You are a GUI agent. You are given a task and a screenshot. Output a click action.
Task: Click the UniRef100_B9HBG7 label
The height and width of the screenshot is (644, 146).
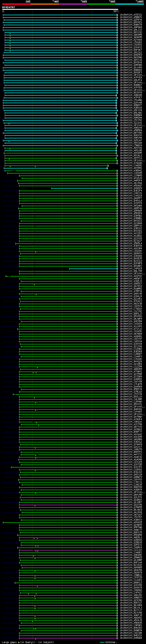(x=131, y=85)
